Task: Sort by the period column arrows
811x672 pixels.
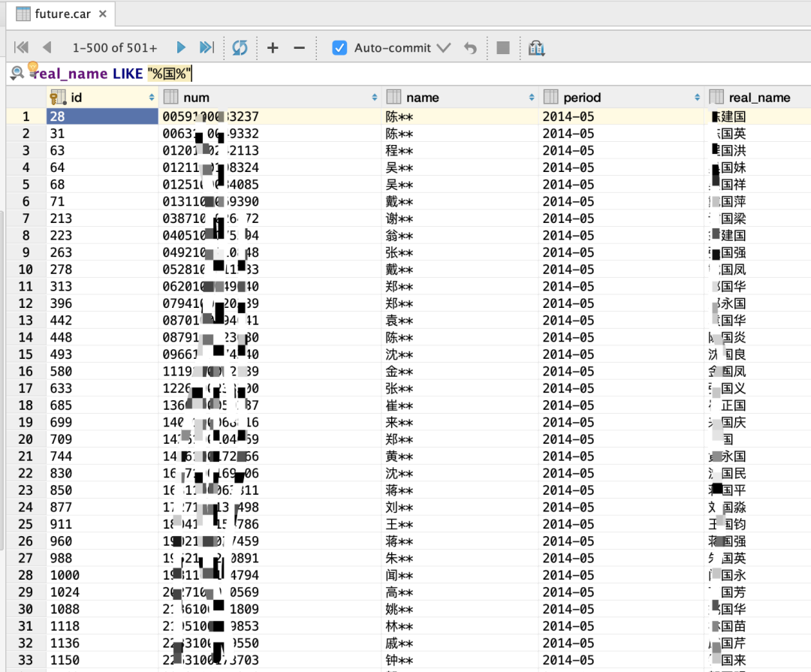Action: (x=697, y=98)
